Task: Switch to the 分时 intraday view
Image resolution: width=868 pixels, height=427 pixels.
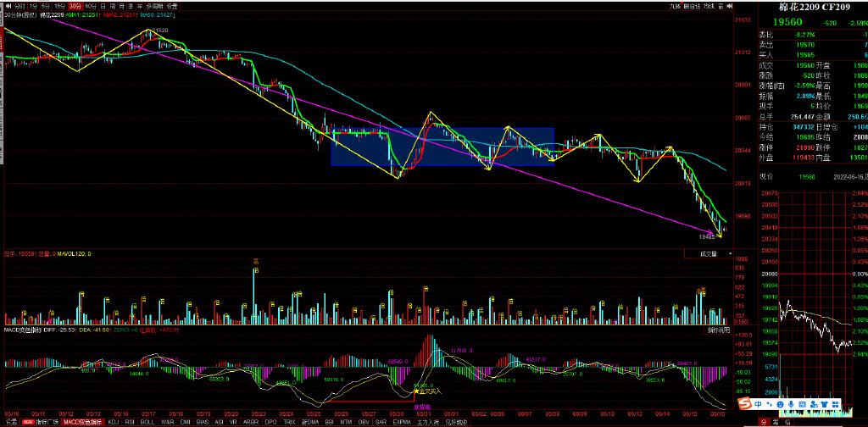Action: 20,6
